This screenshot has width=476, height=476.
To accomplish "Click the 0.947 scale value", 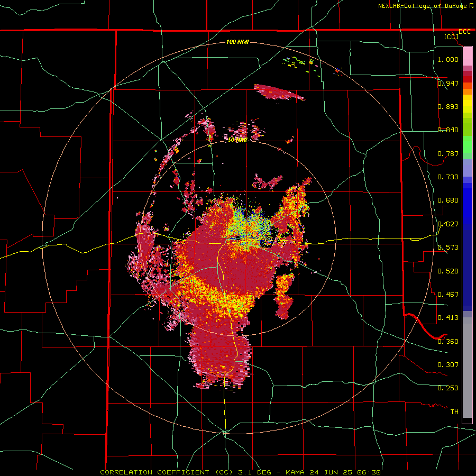I will click(x=448, y=83).
